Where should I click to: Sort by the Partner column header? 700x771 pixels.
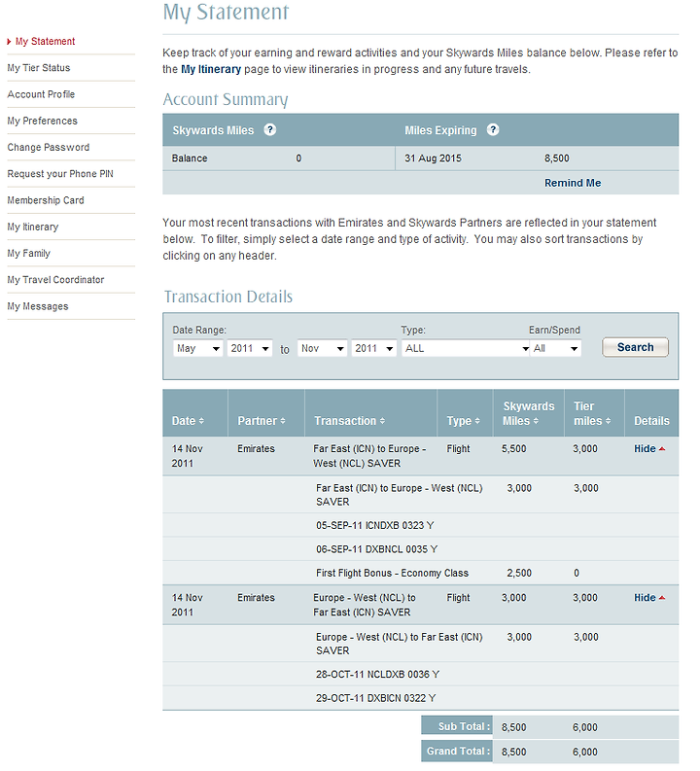pyautogui.click(x=261, y=421)
